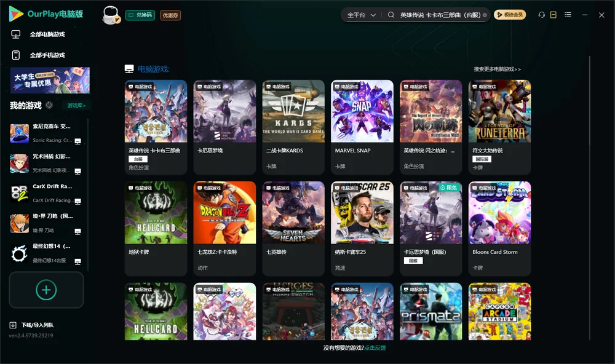Open the Prismata game cover
The width and height of the screenshot is (615, 364).
click(x=431, y=312)
